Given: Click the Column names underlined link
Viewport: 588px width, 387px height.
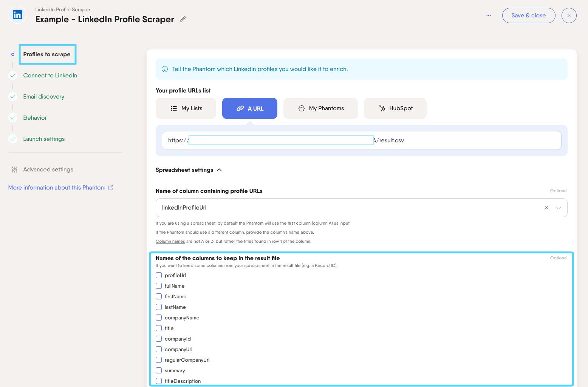Looking at the screenshot, I should 170,241.
